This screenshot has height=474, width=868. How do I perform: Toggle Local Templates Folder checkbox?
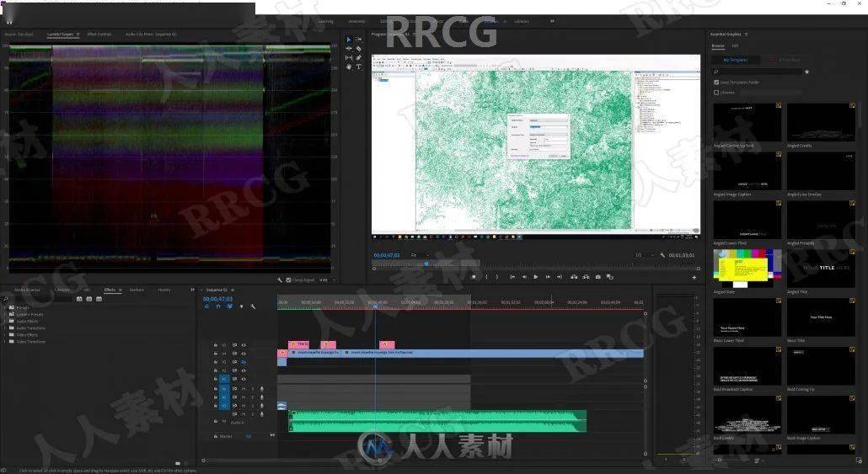716,83
